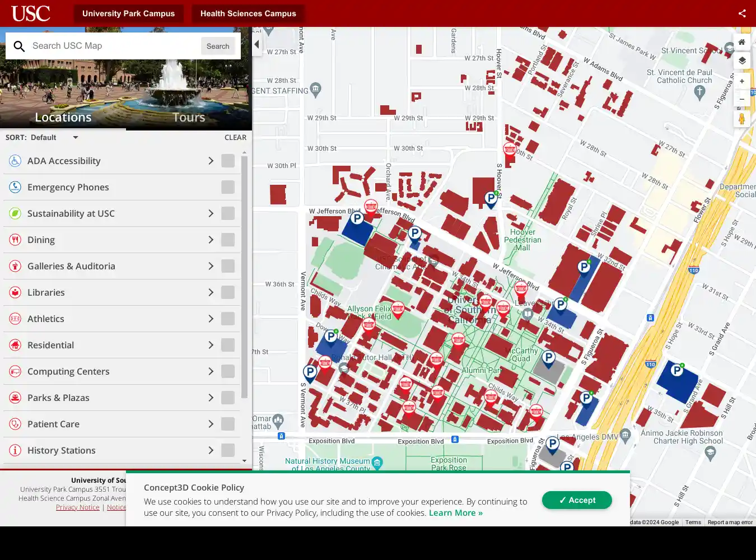Open the Privacy Notice link
The image size is (756, 560).
click(x=77, y=507)
